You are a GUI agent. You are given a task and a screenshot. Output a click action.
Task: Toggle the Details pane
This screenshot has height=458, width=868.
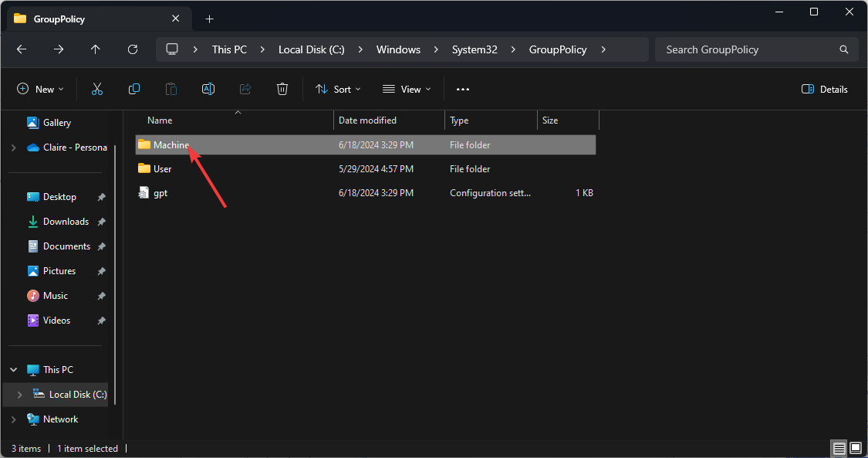pyautogui.click(x=825, y=90)
